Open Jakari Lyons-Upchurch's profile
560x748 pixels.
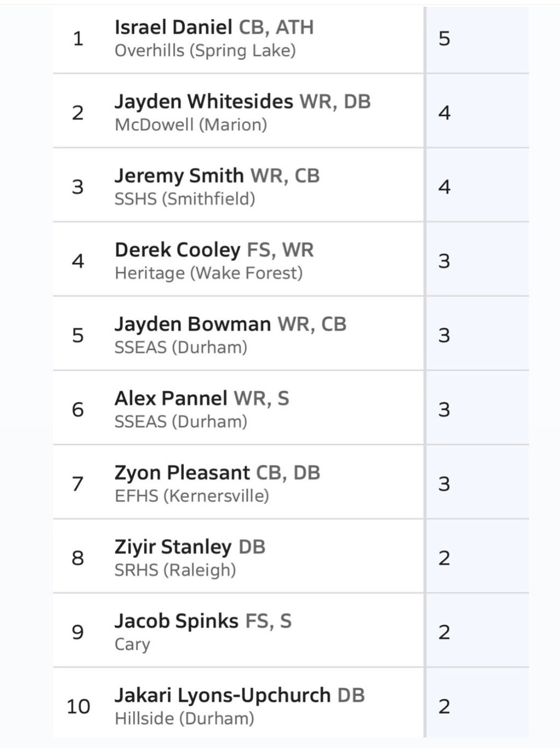click(222, 695)
